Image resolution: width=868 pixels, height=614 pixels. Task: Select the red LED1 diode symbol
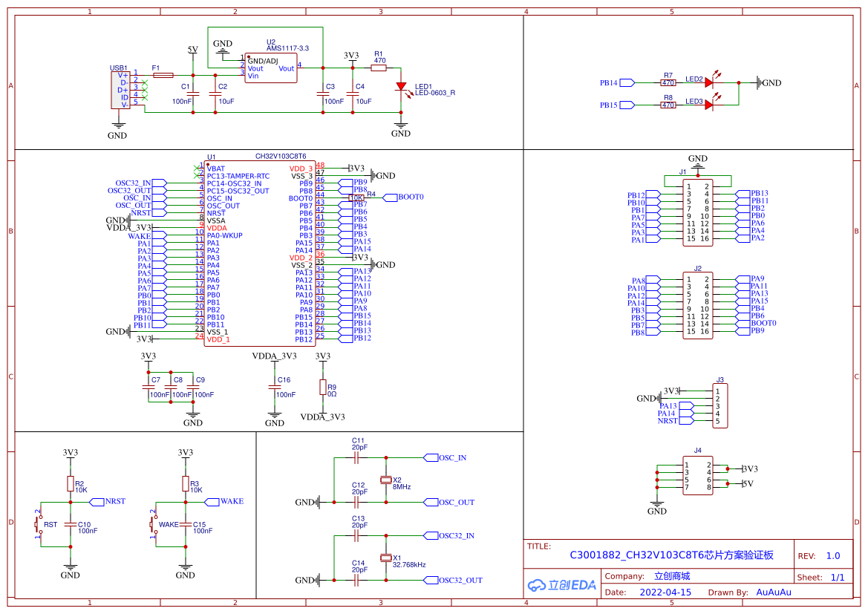pos(401,87)
